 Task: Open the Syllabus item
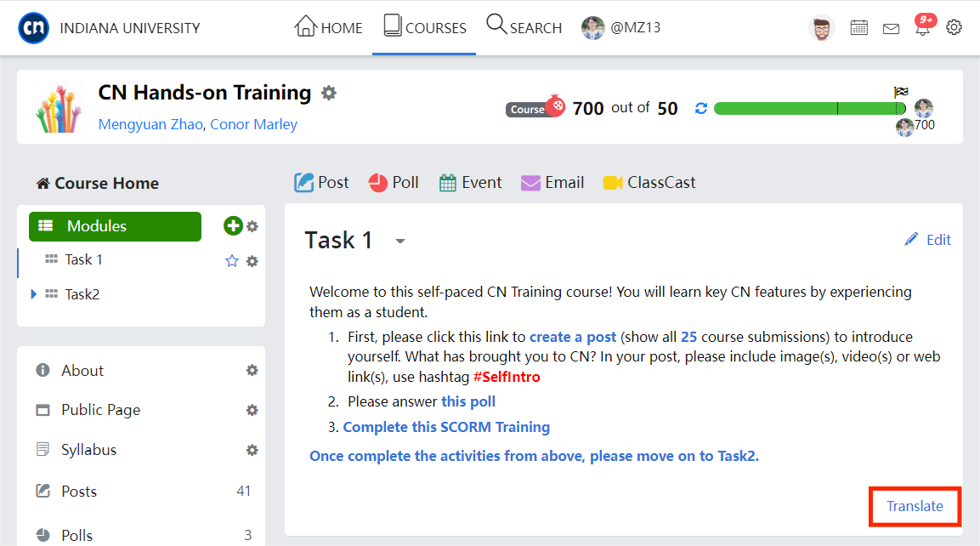pyautogui.click(x=88, y=450)
